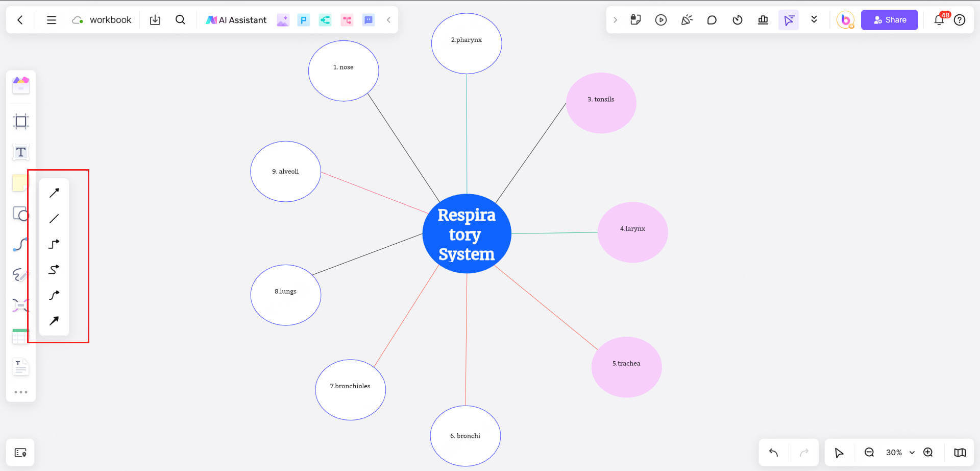
Task: Open the search icon in the top bar
Action: [180, 20]
